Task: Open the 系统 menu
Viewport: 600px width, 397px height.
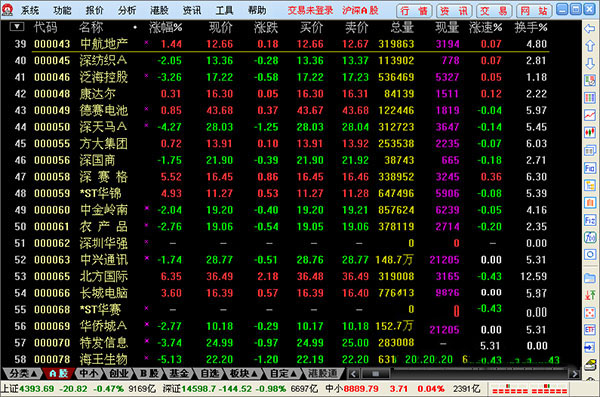Action: tap(30, 10)
